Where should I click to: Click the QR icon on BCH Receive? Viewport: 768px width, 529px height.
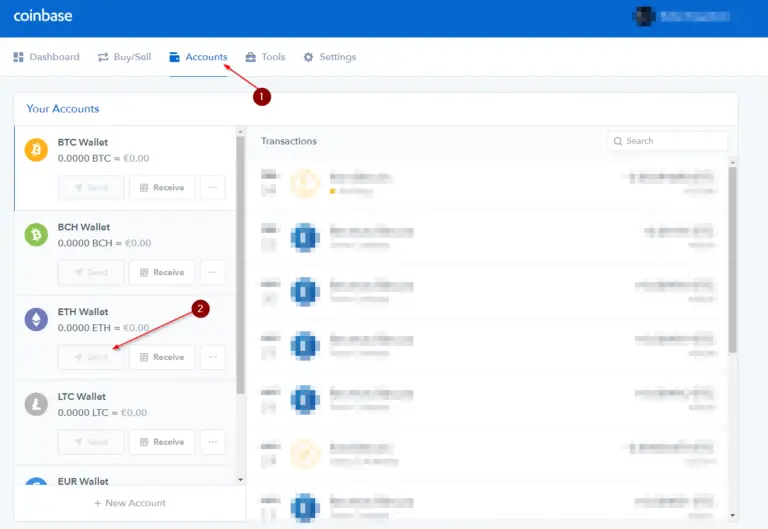point(144,272)
